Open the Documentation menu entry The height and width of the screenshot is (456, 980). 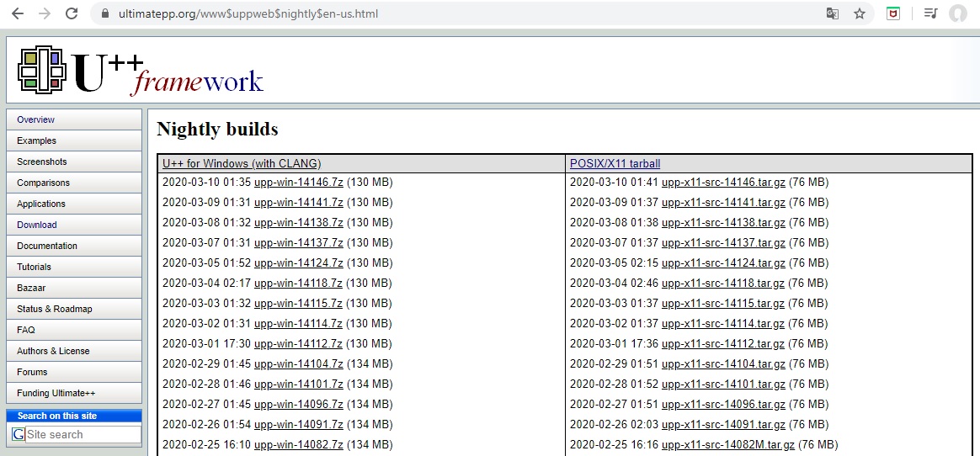point(47,246)
